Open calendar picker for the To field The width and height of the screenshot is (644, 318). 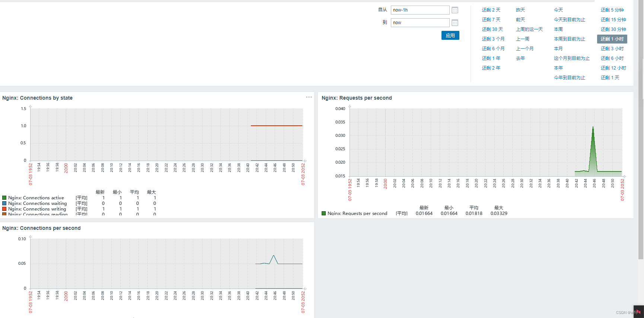pos(455,23)
